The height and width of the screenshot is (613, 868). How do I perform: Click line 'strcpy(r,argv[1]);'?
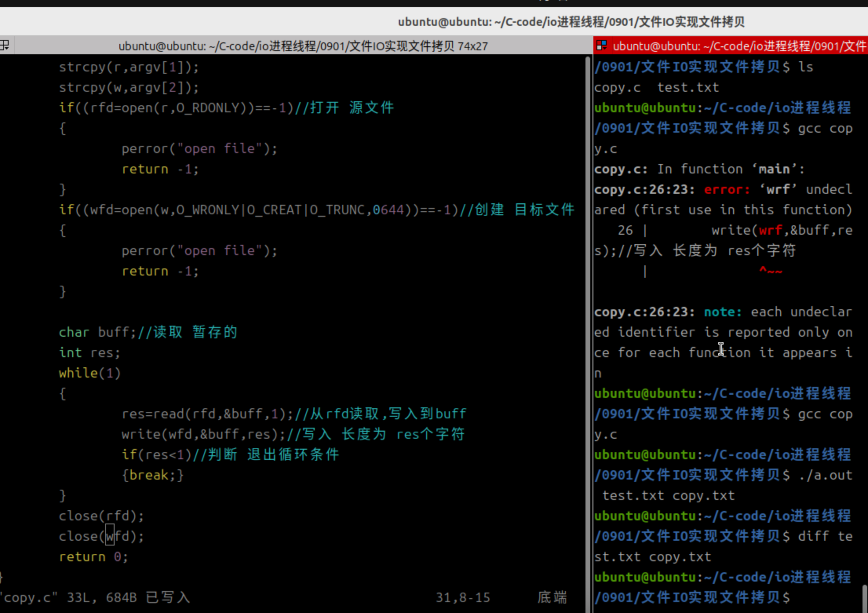tap(129, 67)
